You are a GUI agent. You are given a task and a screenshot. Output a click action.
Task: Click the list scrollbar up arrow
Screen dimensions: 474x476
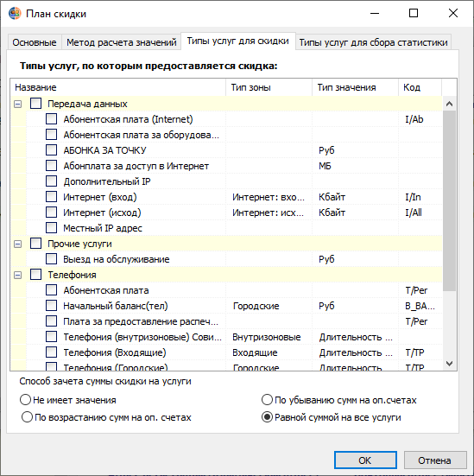point(450,104)
